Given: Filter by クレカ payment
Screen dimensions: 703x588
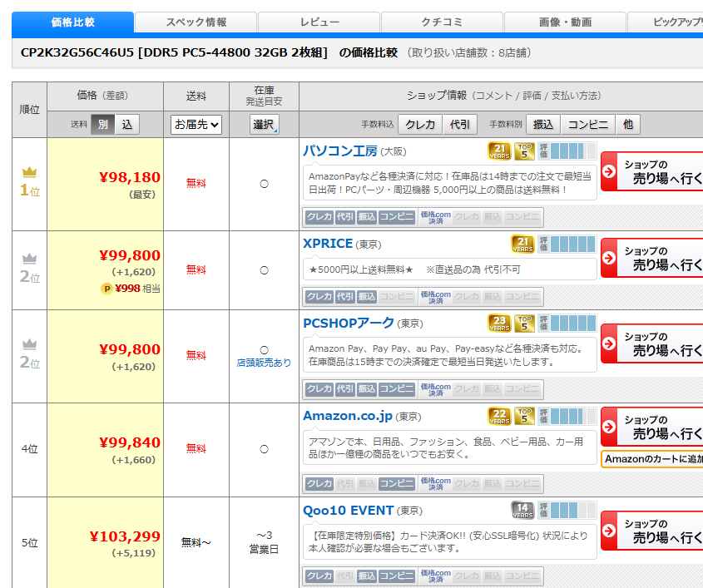Looking at the screenshot, I should tap(420, 125).
